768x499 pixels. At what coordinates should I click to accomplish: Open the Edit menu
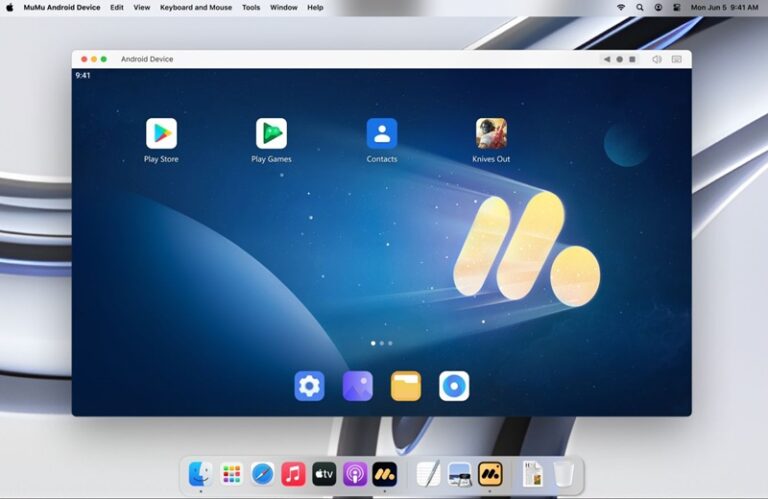(117, 7)
